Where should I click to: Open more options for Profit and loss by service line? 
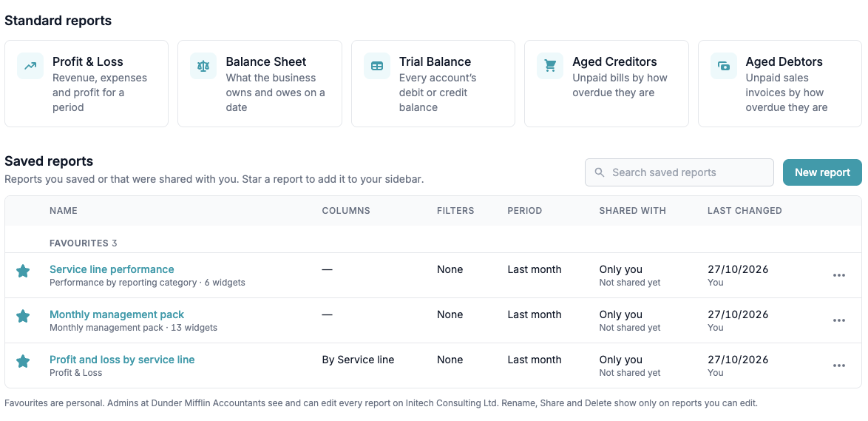tap(838, 366)
